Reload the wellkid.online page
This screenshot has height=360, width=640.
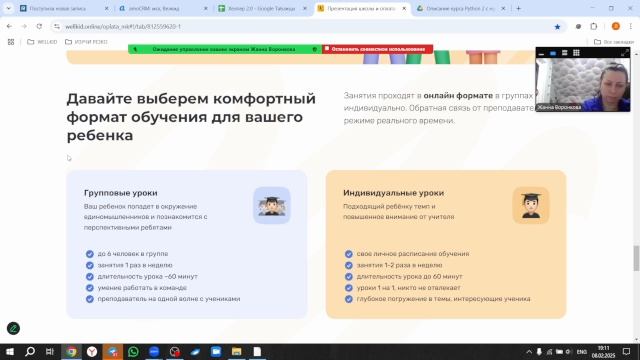(x=39, y=27)
